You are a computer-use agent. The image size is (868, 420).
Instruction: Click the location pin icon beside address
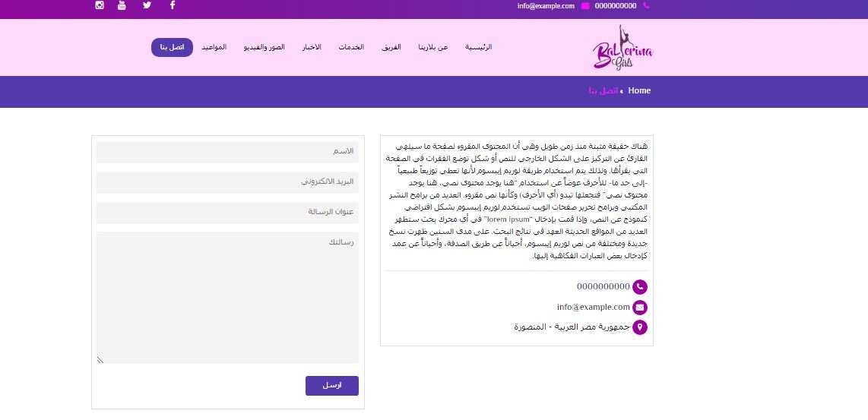(640, 327)
